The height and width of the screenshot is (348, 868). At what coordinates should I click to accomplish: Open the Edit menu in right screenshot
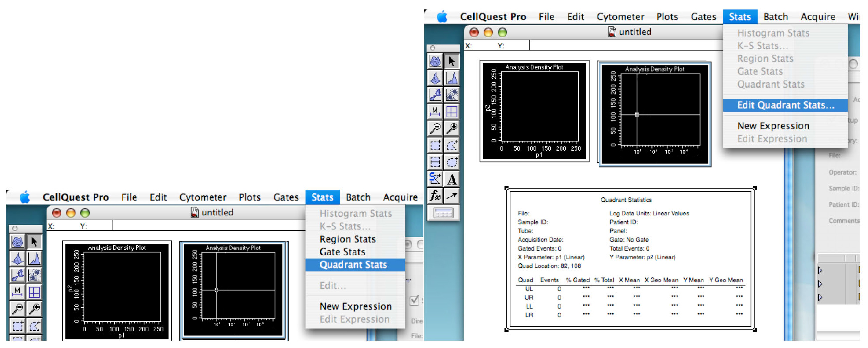point(575,17)
